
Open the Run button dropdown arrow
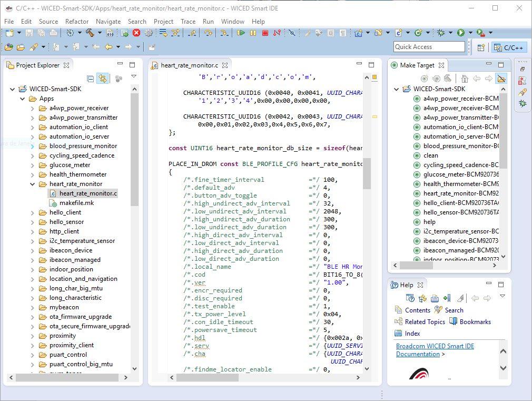coord(470,33)
